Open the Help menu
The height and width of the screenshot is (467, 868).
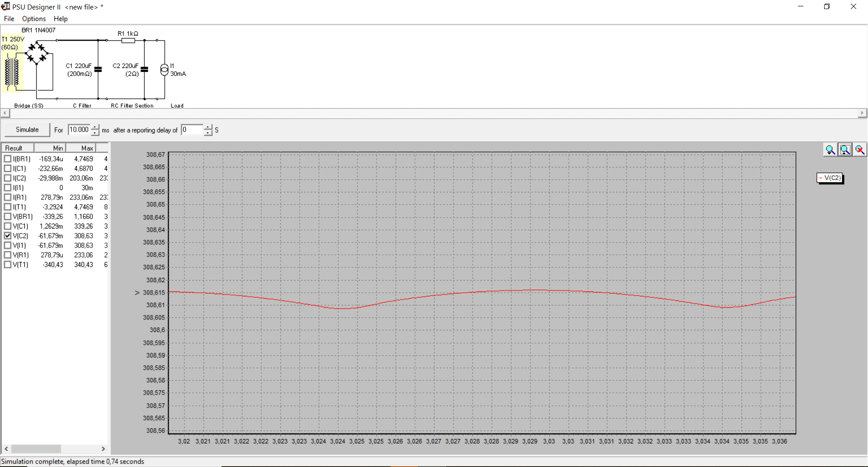(61, 19)
